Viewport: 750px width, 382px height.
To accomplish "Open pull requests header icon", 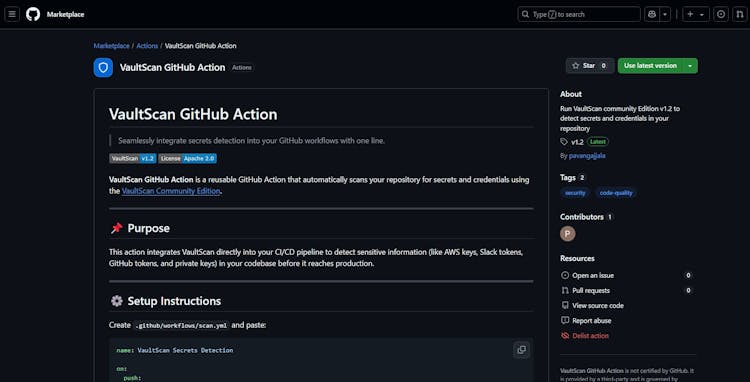I will coord(739,14).
